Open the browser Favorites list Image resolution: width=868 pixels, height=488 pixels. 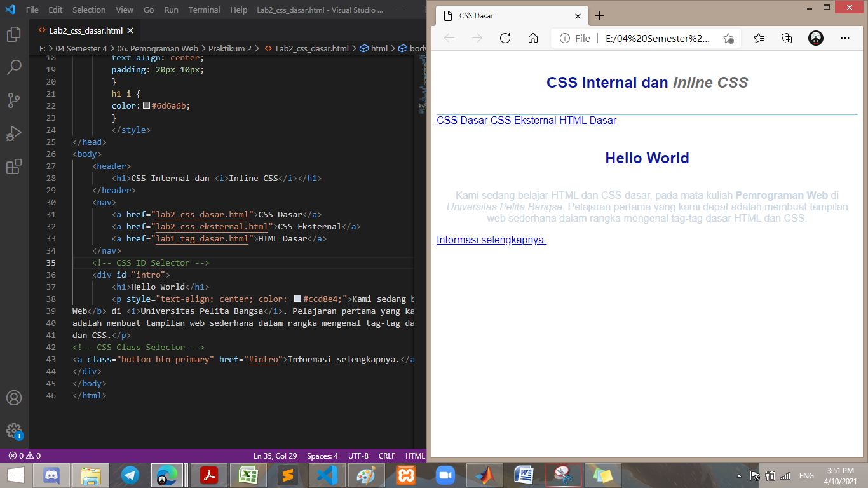click(x=759, y=38)
